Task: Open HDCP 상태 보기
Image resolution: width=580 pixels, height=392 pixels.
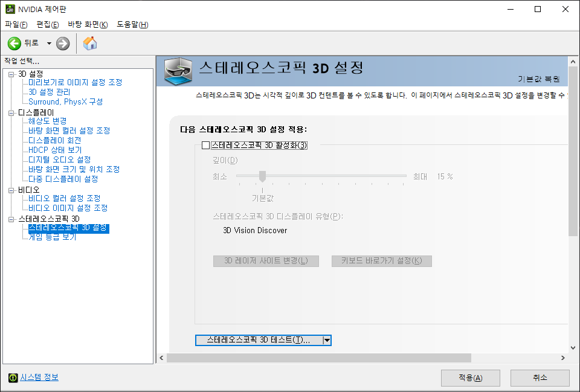Action: [x=55, y=150]
